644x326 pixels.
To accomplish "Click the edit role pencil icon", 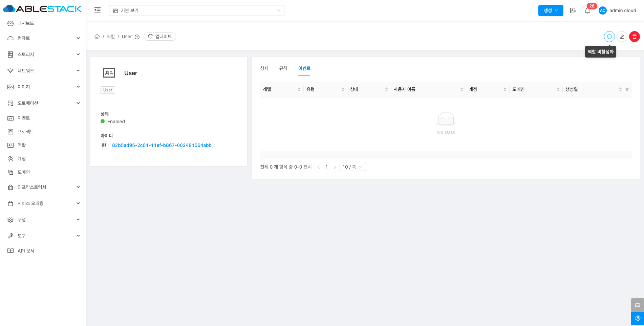I will [x=622, y=37].
